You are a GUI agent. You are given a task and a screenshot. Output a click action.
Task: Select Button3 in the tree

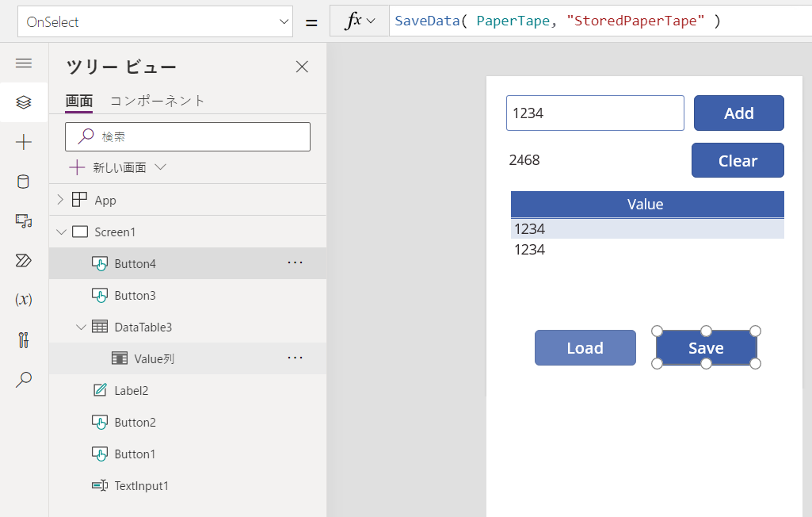point(135,295)
